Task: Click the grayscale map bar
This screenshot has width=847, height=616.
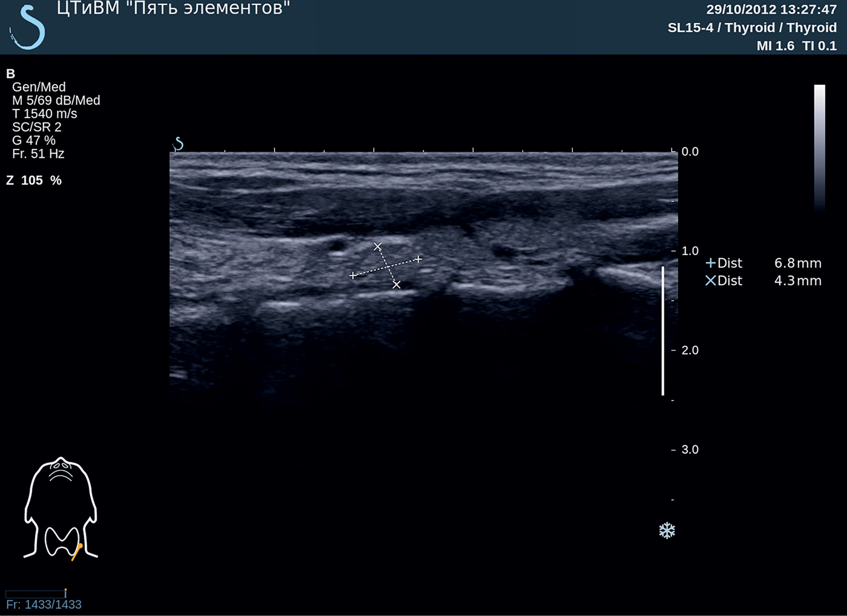Action: [819, 148]
